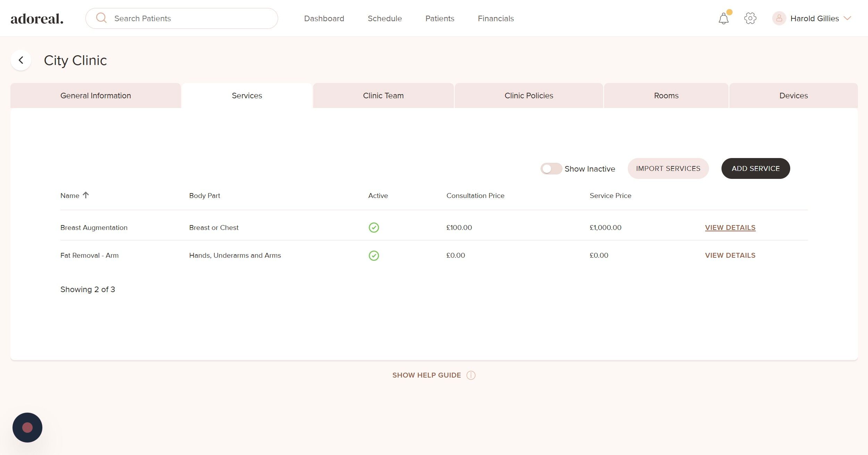Click the help guide info icon

[471, 375]
